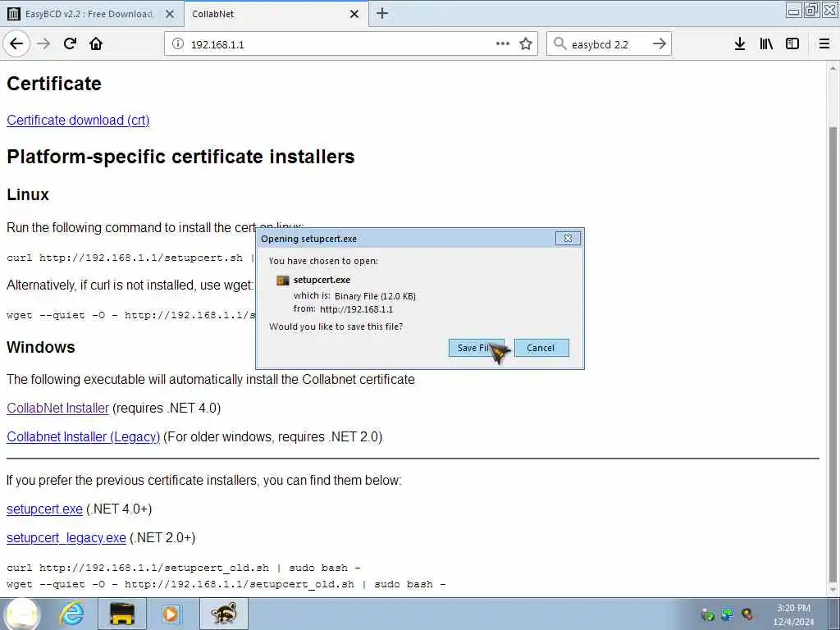Open the library bookshelf icon

click(x=766, y=44)
